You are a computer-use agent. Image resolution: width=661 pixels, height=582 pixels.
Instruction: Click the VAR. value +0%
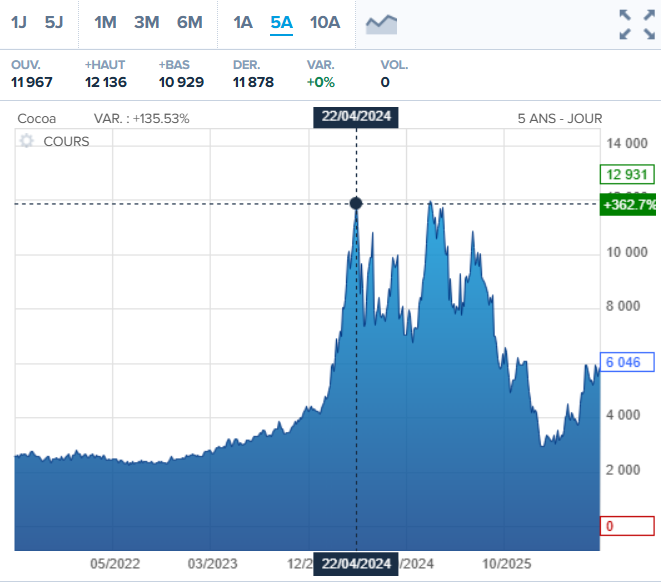321,82
